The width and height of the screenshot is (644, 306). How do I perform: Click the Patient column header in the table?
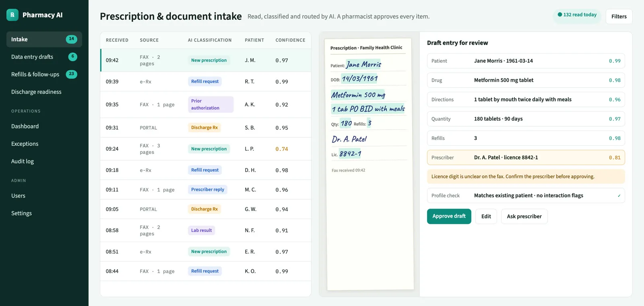click(254, 40)
